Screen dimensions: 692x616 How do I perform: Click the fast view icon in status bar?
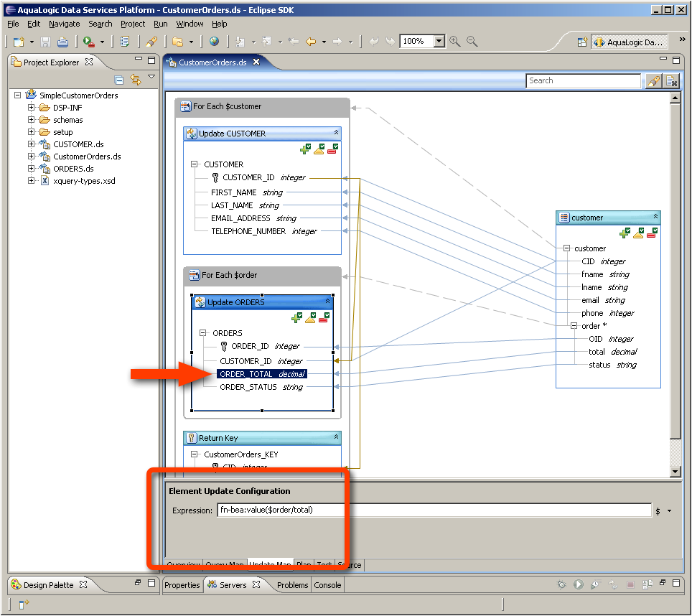click(x=24, y=603)
